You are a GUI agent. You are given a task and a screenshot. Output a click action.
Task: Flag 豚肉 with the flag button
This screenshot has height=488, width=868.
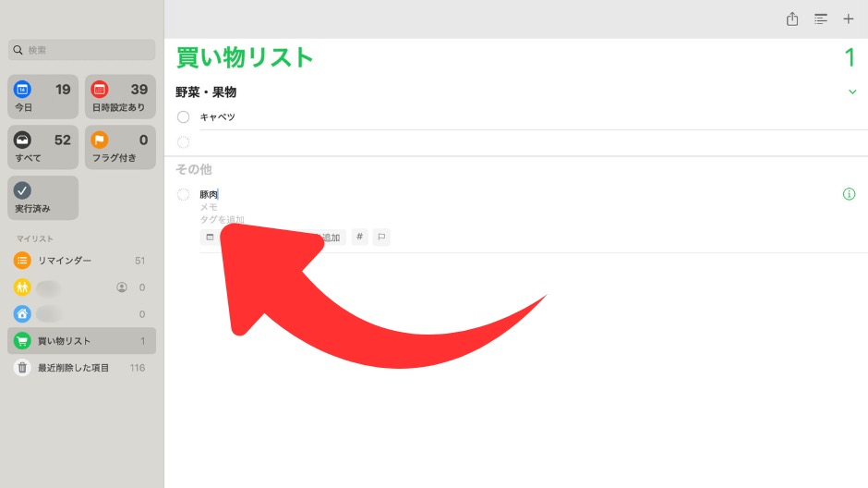click(381, 238)
